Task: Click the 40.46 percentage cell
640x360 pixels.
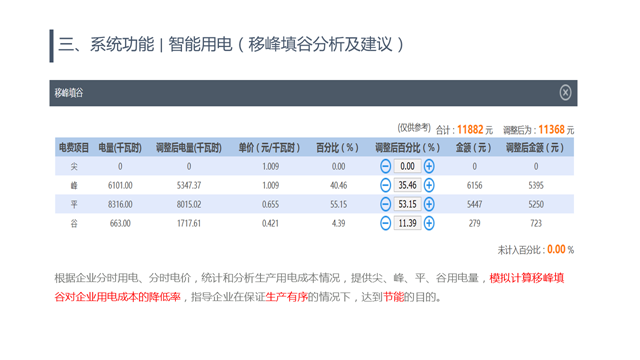Action: [339, 186]
